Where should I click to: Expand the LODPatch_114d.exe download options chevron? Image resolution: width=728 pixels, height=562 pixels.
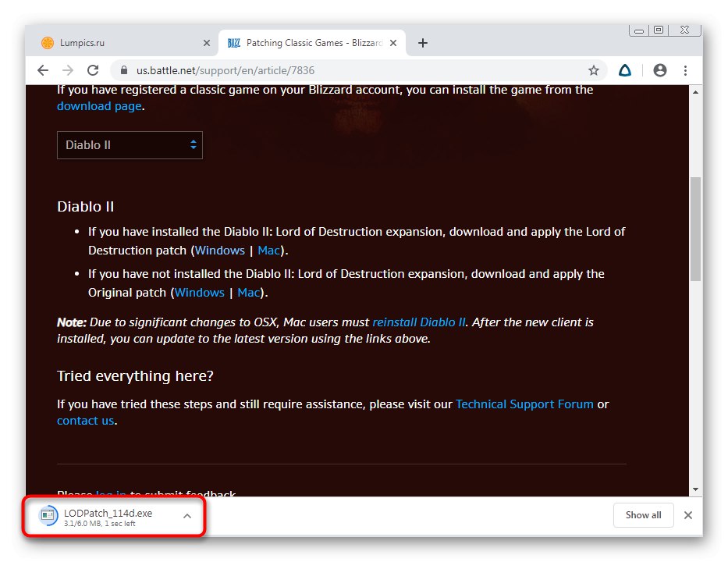[x=187, y=515]
